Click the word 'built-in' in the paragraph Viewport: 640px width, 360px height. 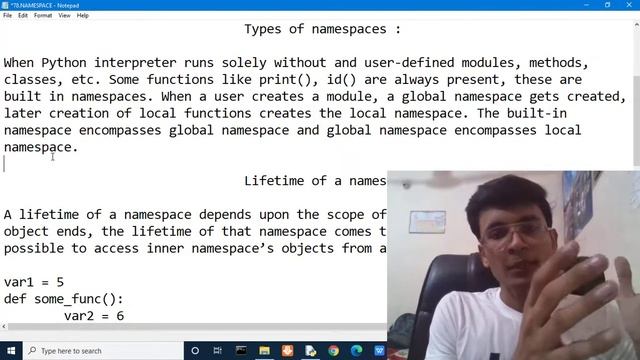(x=537, y=113)
